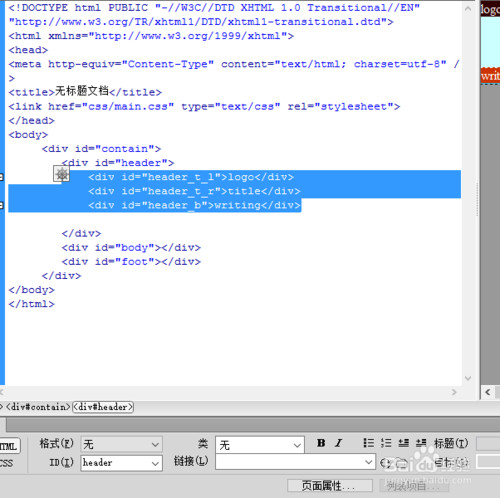Select div#header in tag selector
The width and height of the screenshot is (500, 498).
tap(103, 407)
